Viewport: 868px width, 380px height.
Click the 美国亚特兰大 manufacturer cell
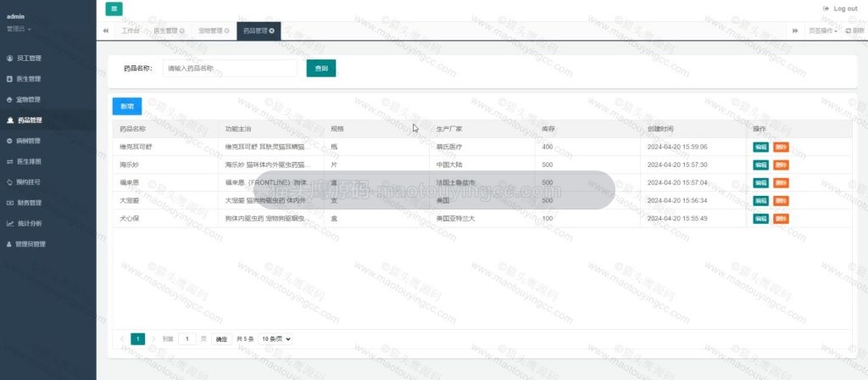(x=455, y=219)
